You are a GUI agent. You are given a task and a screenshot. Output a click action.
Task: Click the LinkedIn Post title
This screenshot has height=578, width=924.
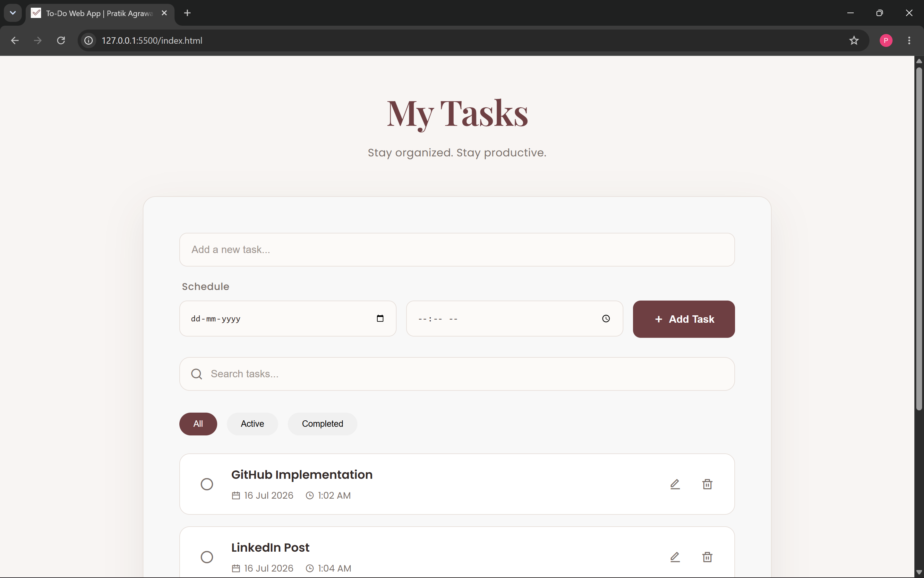coord(270,547)
